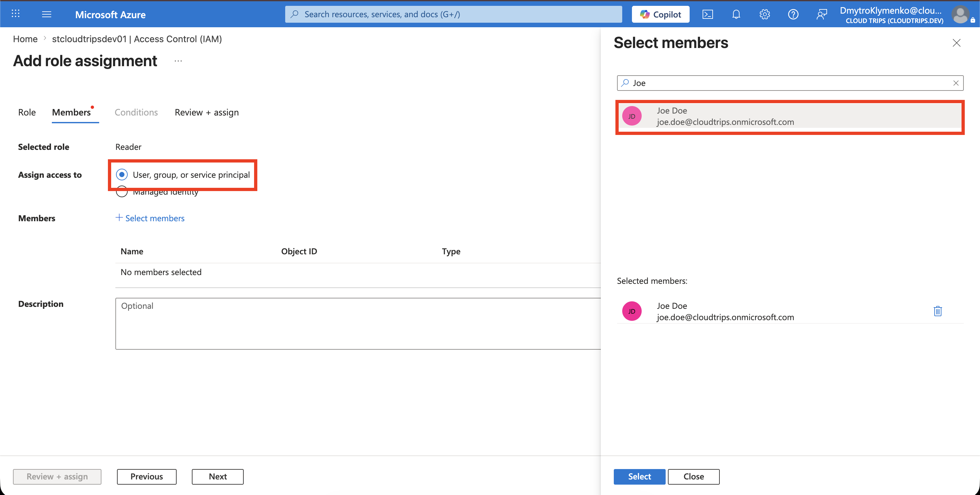Click the Reader selected role value
This screenshot has width=980, height=495.
point(128,147)
